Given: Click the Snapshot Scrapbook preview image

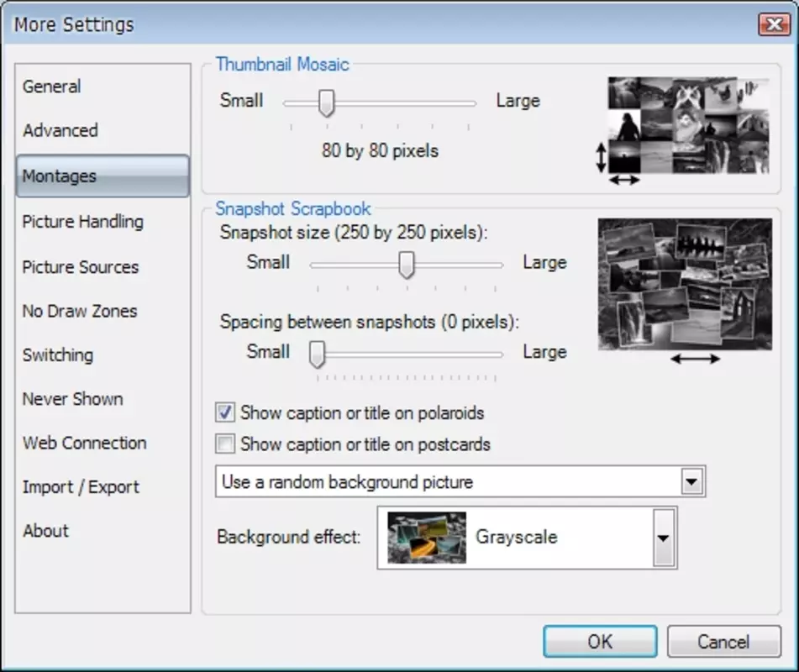Looking at the screenshot, I should pos(685,284).
